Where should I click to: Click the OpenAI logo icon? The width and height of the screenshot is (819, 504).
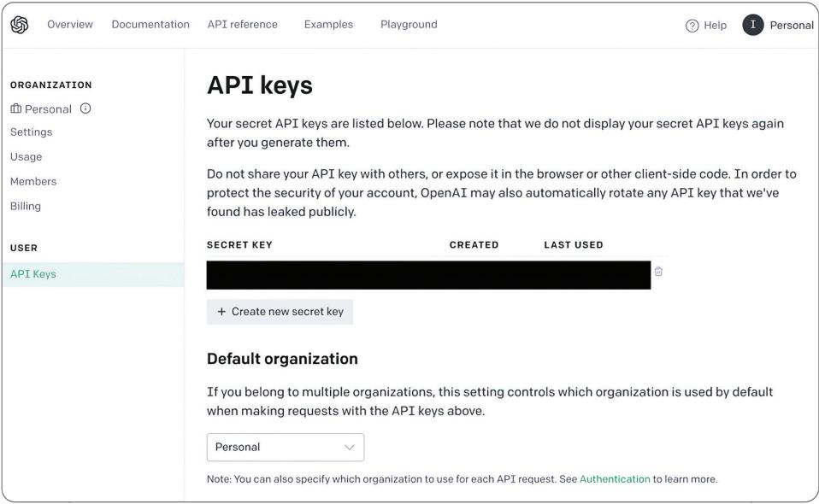coord(19,25)
